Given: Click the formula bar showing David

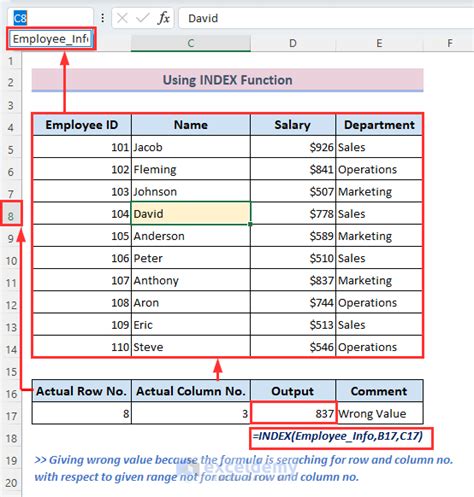Looking at the screenshot, I should click(x=326, y=18).
